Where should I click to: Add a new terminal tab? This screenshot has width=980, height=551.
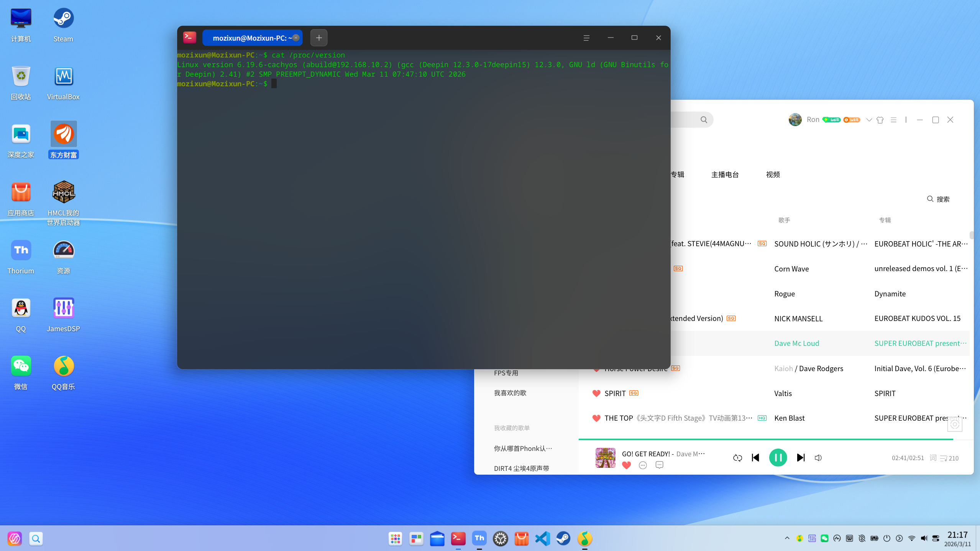click(318, 38)
